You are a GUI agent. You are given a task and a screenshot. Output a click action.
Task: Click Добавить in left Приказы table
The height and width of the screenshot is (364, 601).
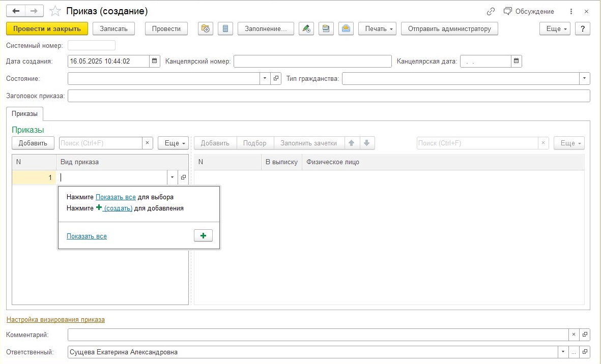tap(33, 143)
